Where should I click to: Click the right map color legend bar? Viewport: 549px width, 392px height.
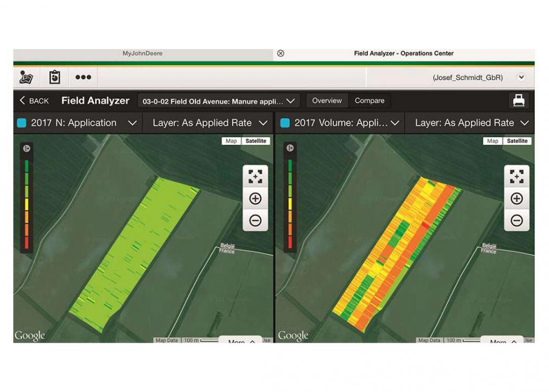coord(290,204)
